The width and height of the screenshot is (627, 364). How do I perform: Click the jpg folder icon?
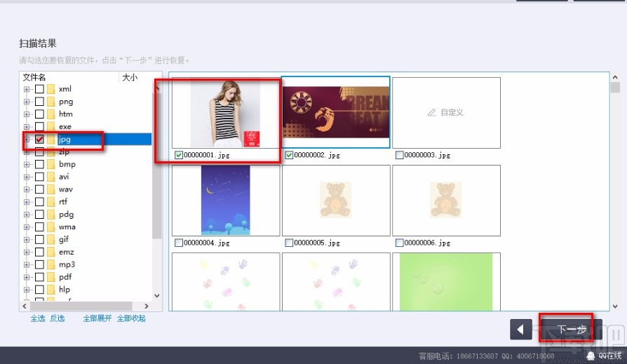(x=50, y=139)
